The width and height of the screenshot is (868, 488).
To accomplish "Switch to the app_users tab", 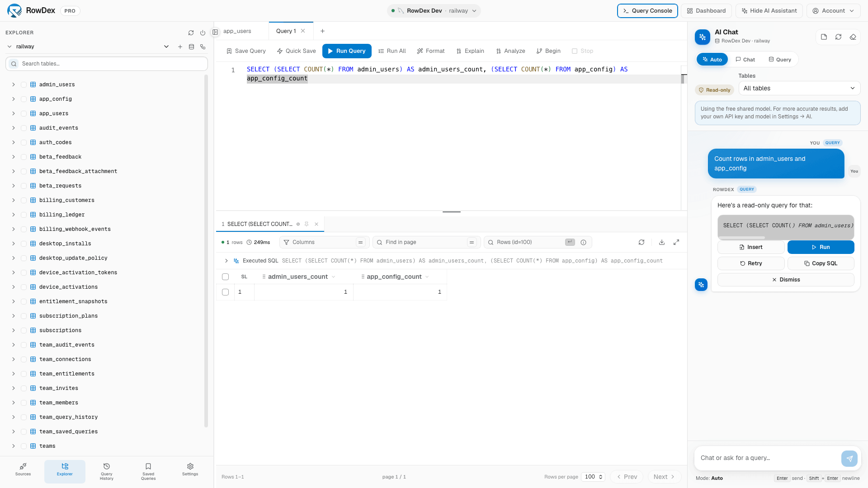I will point(237,31).
